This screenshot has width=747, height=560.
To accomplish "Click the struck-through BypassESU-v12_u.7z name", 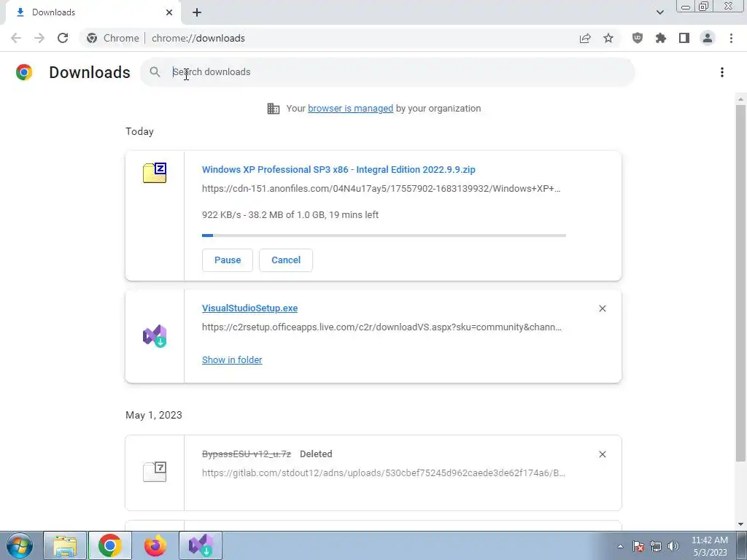I will pos(247,454).
